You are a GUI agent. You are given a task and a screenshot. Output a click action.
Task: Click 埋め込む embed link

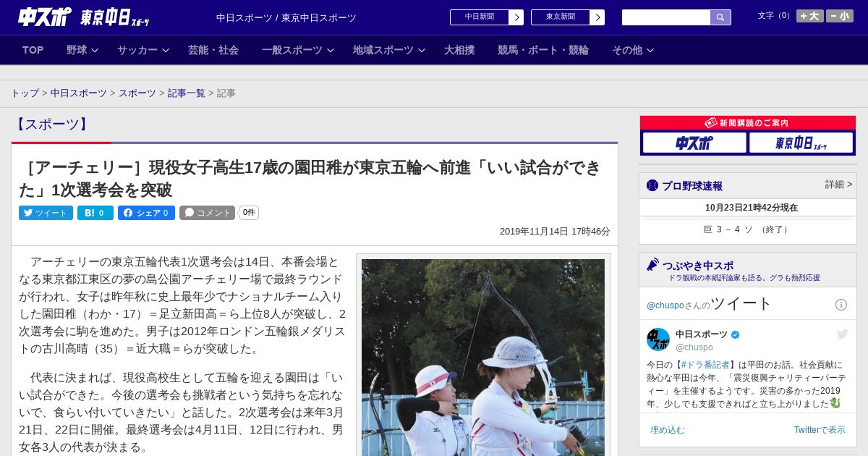[x=667, y=430]
